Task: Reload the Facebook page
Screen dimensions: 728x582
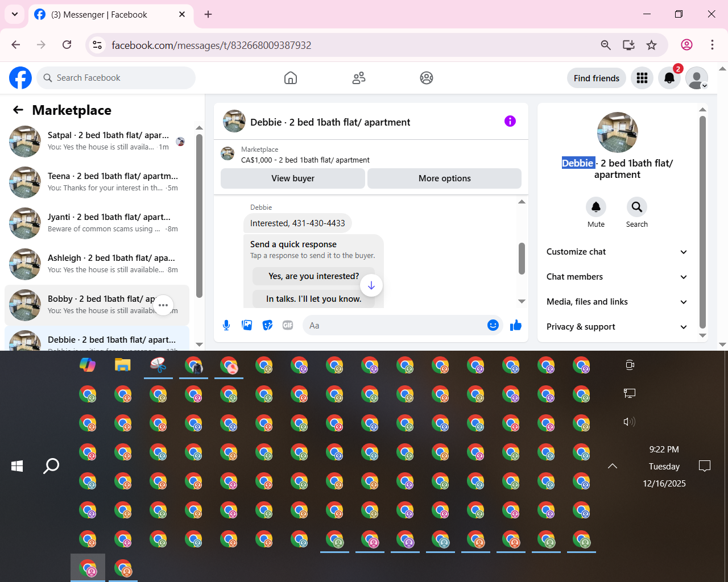Action: tap(67, 45)
